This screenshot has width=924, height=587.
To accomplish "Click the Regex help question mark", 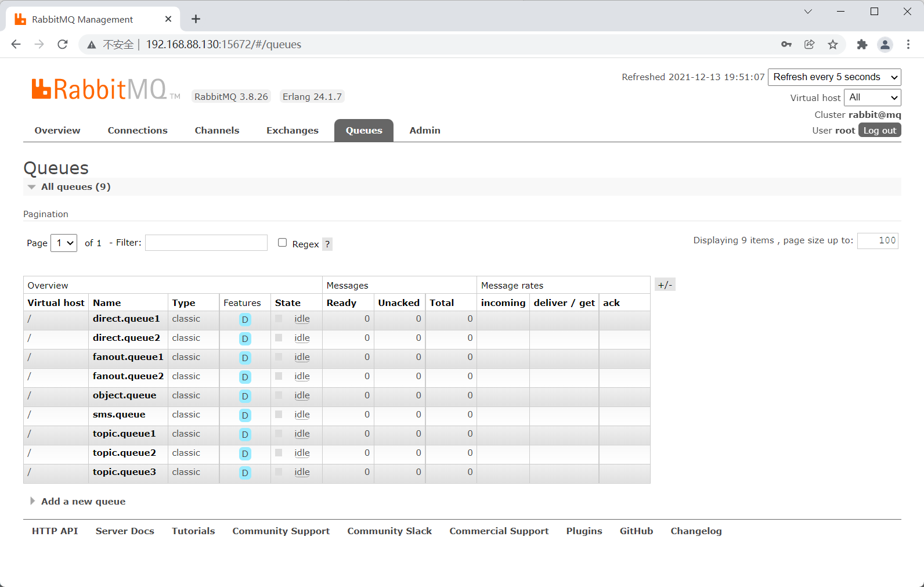I will (x=327, y=244).
